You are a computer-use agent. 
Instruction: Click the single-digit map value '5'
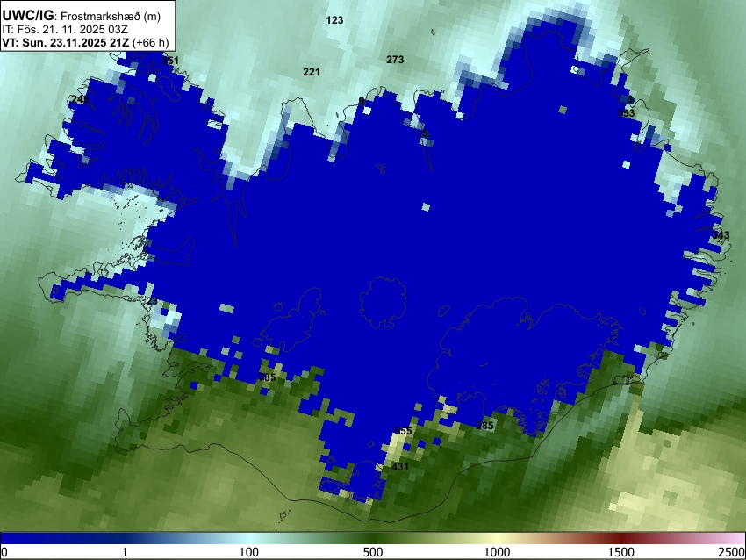click(425, 133)
